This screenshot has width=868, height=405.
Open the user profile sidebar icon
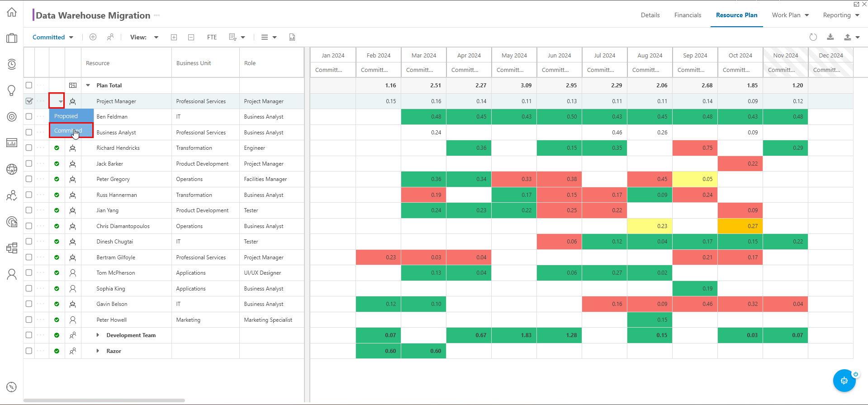coord(12,274)
